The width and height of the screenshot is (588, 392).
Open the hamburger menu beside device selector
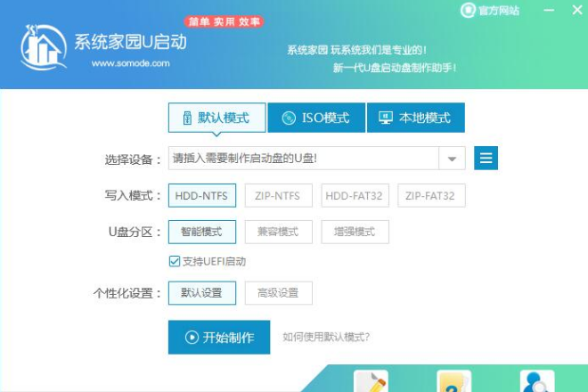pyautogui.click(x=486, y=158)
